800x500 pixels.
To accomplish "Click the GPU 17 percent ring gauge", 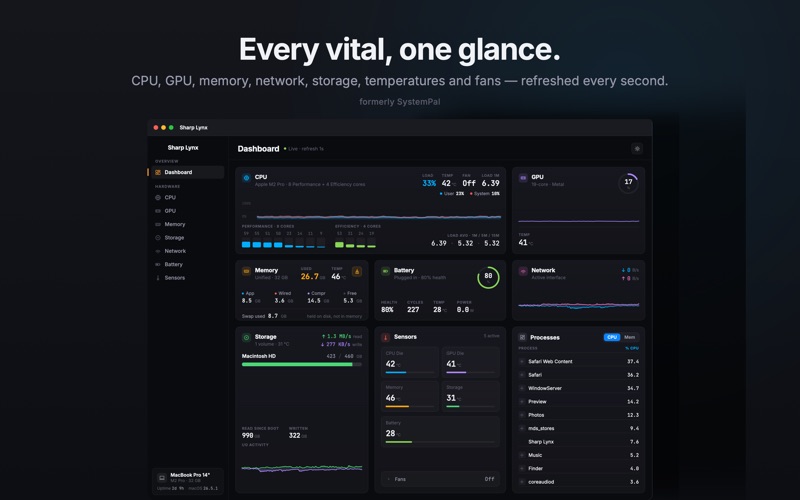I will tap(628, 183).
